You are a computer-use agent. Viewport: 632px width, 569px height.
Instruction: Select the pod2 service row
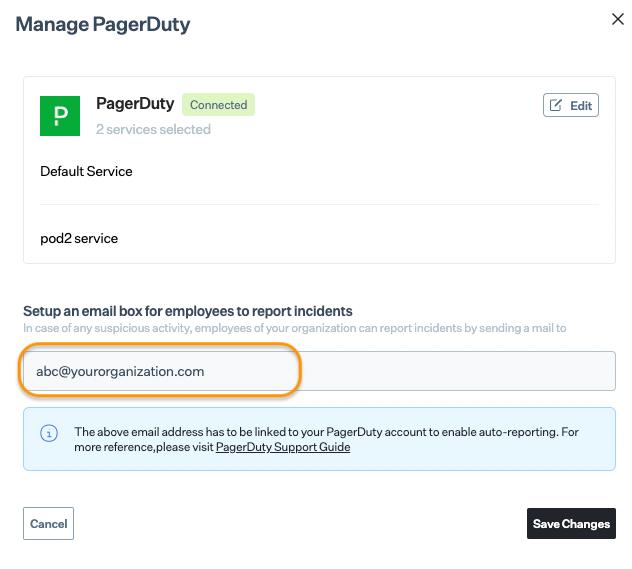coord(319,238)
